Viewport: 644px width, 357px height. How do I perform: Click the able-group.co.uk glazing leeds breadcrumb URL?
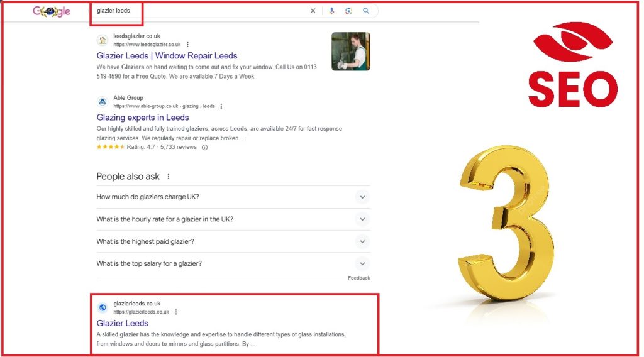pyautogui.click(x=164, y=106)
